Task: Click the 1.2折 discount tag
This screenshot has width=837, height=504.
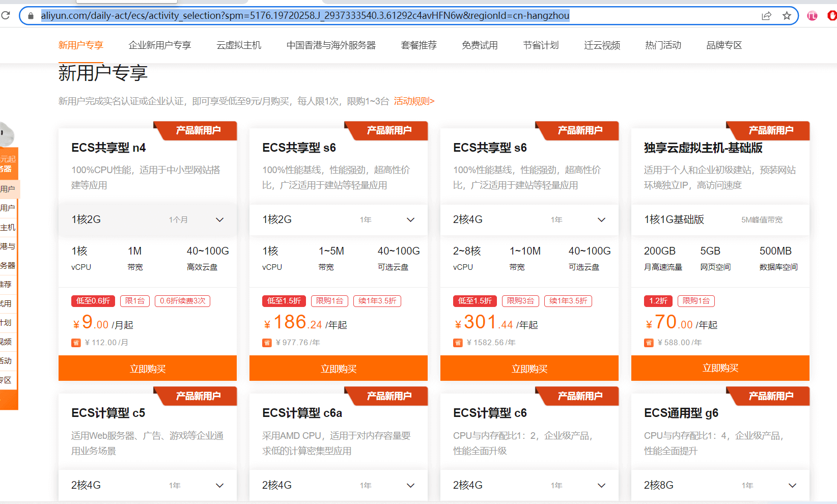Action: [x=658, y=301]
